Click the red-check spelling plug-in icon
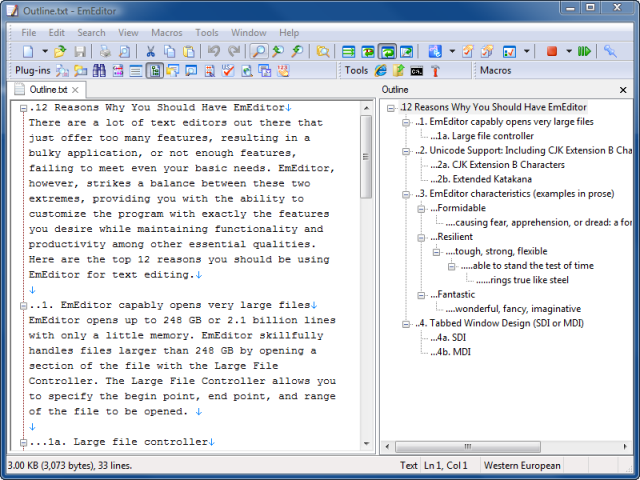The height and width of the screenshot is (480, 640). point(228,71)
